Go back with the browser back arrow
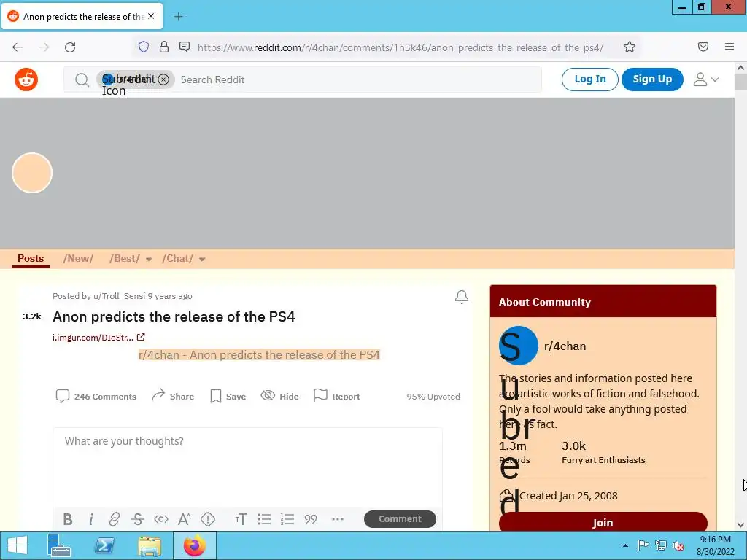The image size is (747, 560). tap(18, 47)
